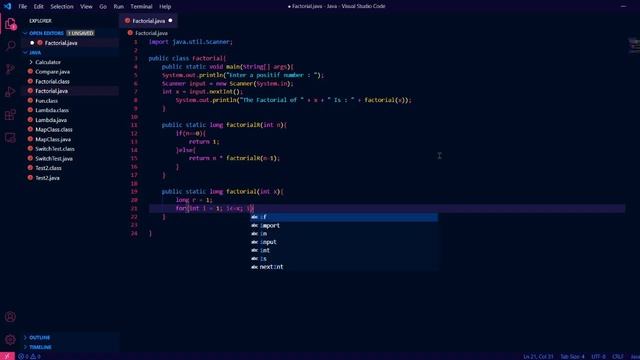The height and width of the screenshot is (360, 640).
Task: Open the Accounts icon
Action: click(x=10, y=317)
